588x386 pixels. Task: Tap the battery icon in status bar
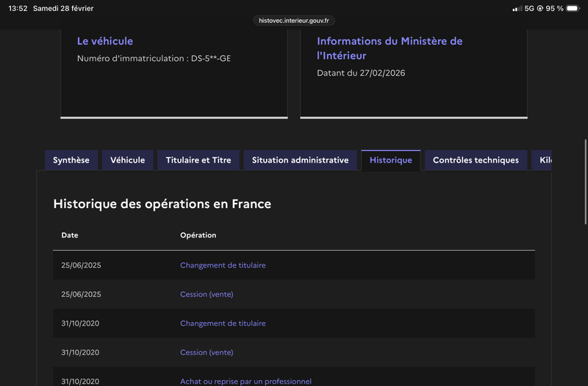pos(573,9)
